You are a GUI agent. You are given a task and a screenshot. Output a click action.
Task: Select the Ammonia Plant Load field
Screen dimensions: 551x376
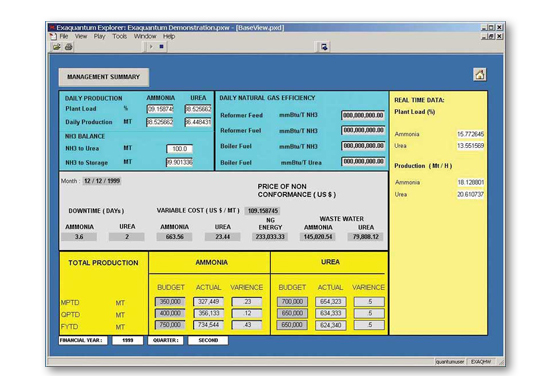click(x=160, y=109)
